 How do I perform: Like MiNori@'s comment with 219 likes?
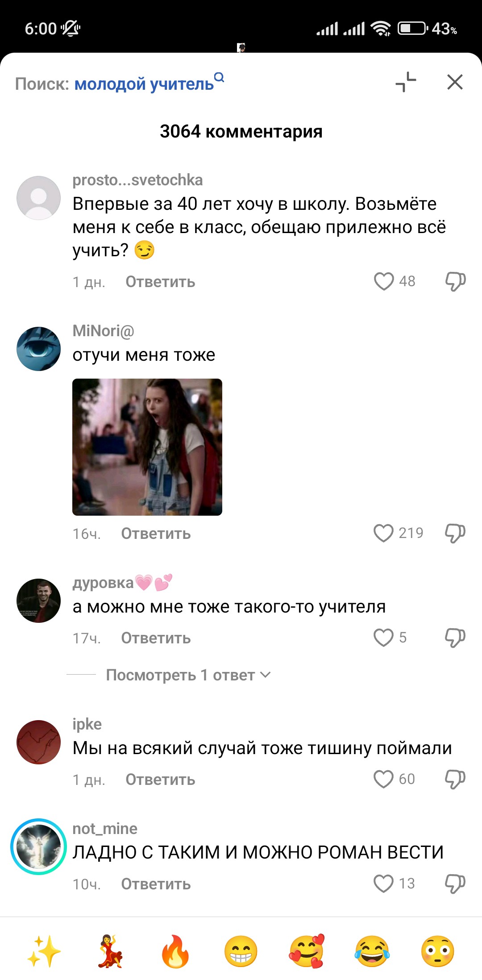pyautogui.click(x=383, y=533)
